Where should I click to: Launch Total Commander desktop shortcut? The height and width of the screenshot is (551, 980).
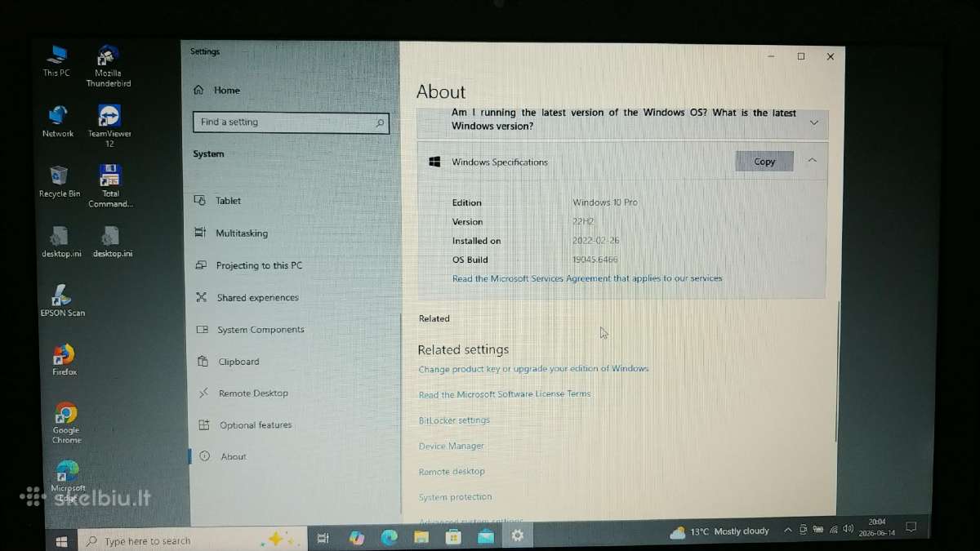click(110, 187)
